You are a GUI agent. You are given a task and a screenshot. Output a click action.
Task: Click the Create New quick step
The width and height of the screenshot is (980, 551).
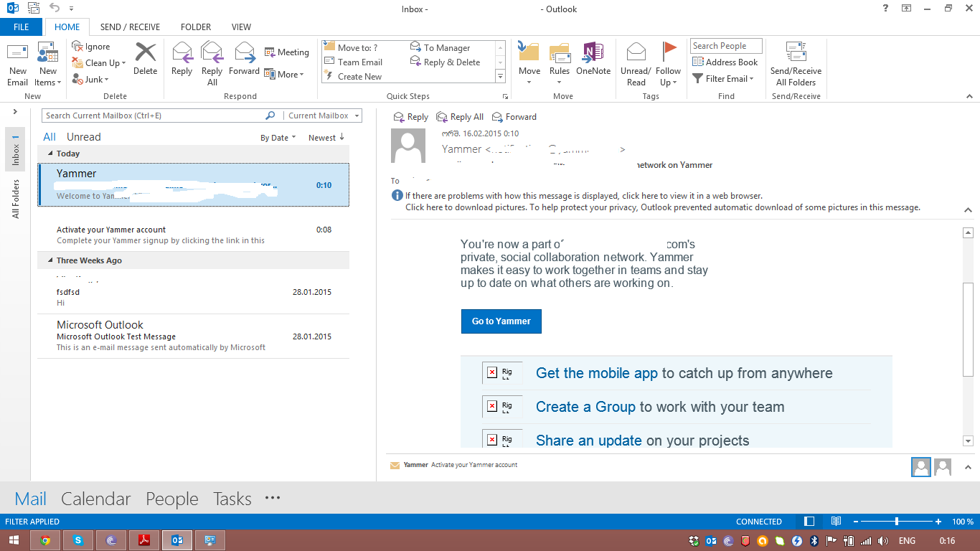click(354, 77)
